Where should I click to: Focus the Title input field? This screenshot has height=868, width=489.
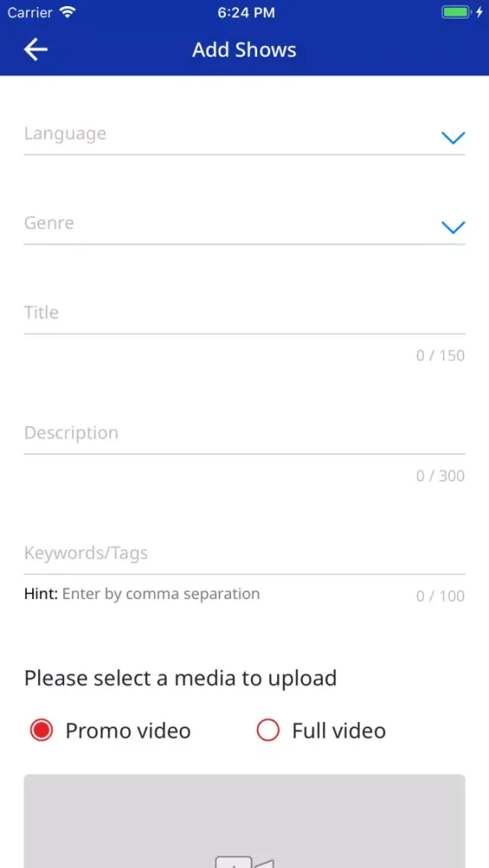coord(244,313)
